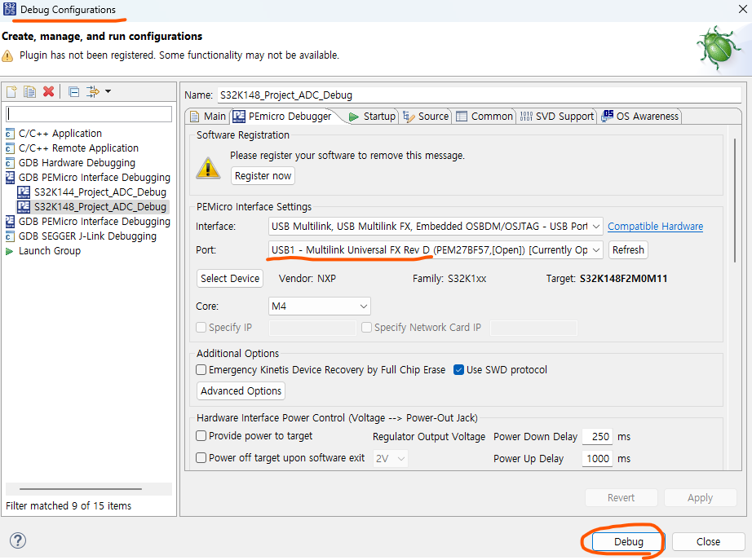Click the icon beside the C/C++ Application entry
Screen dimensions: 752x560
[x=10, y=134]
